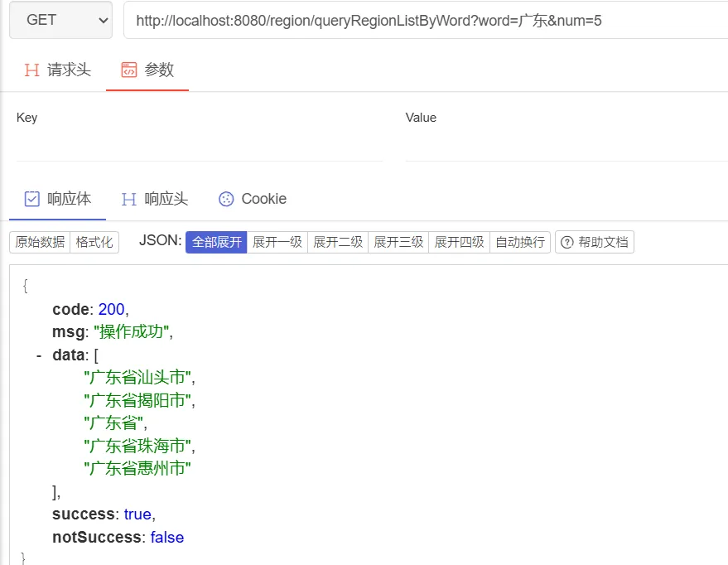Expand JSON to 展开四级
The height and width of the screenshot is (565, 728).
[x=459, y=242]
